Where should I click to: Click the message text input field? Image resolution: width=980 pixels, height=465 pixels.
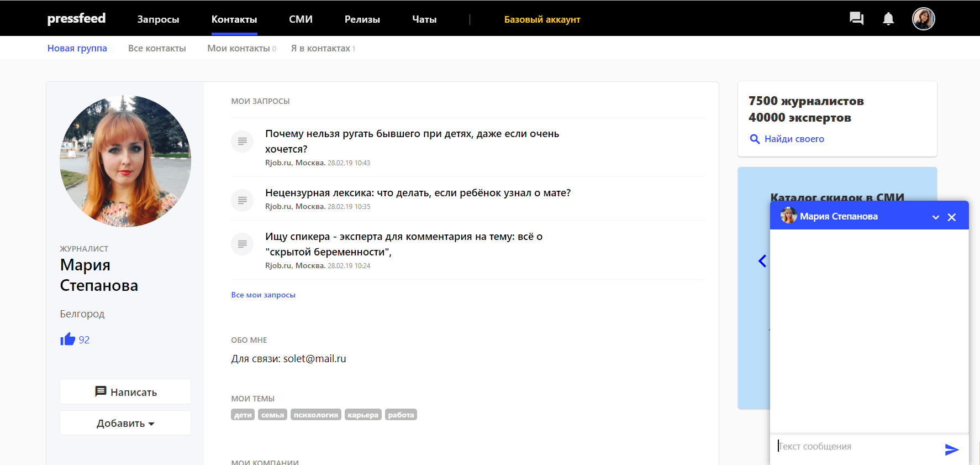tap(856, 447)
